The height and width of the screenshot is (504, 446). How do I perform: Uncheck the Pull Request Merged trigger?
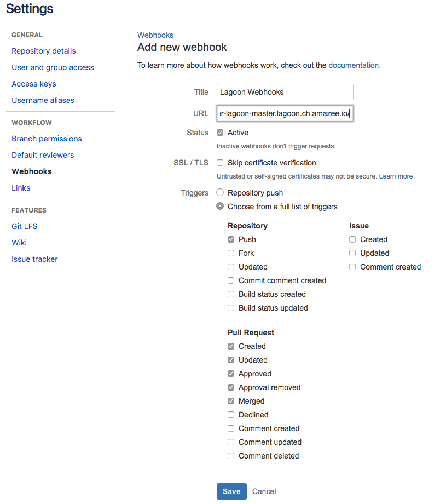click(x=231, y=401)
